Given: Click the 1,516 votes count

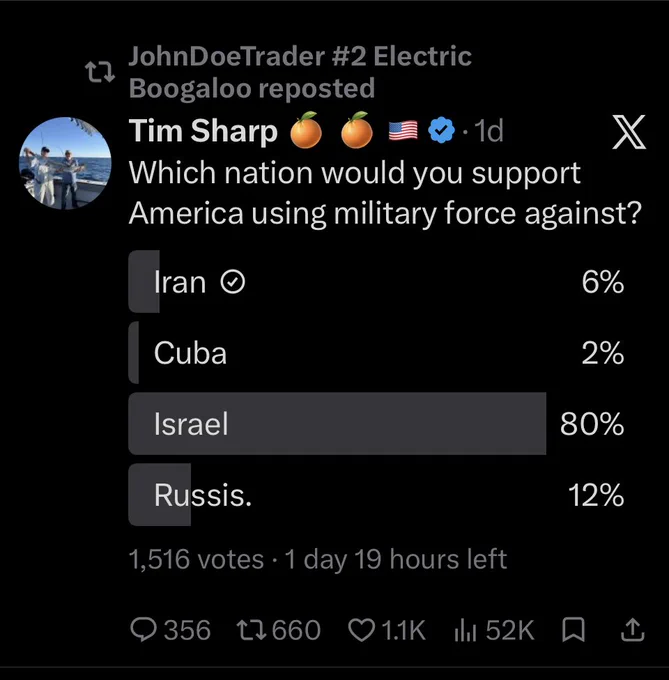Looking at the screenshot, I should tap(196, 559).
